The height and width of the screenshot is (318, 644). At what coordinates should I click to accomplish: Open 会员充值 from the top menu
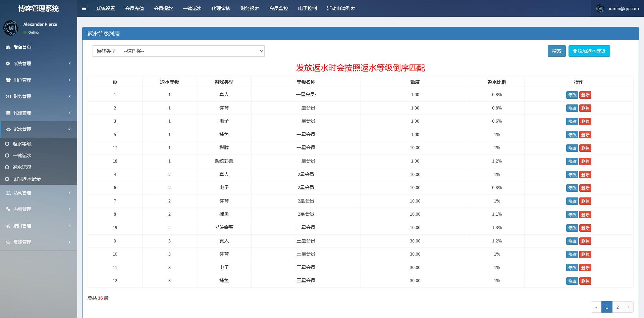pos(135,8)
